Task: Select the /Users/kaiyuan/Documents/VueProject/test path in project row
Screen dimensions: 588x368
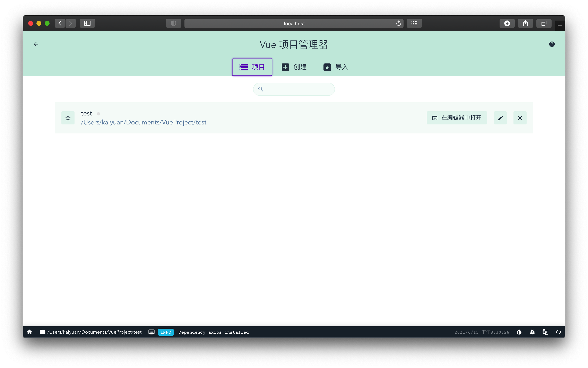Action: pos(144,122)
